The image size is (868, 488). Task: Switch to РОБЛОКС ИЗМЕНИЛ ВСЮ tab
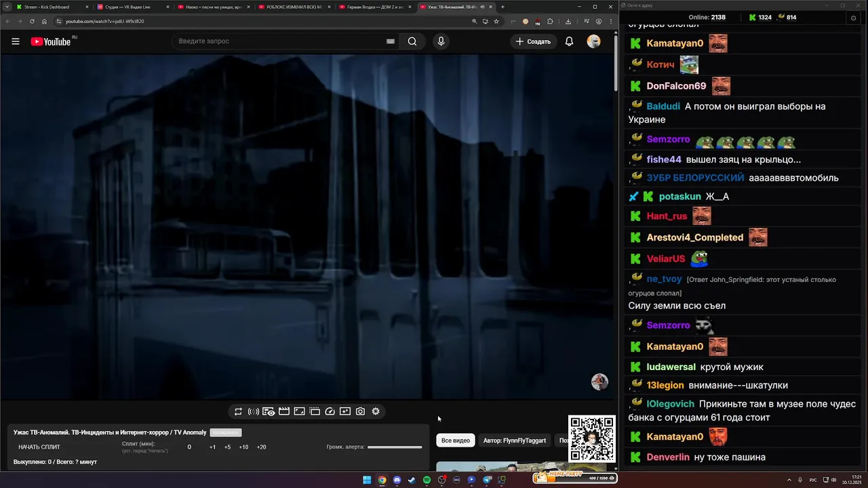[293, 7]
